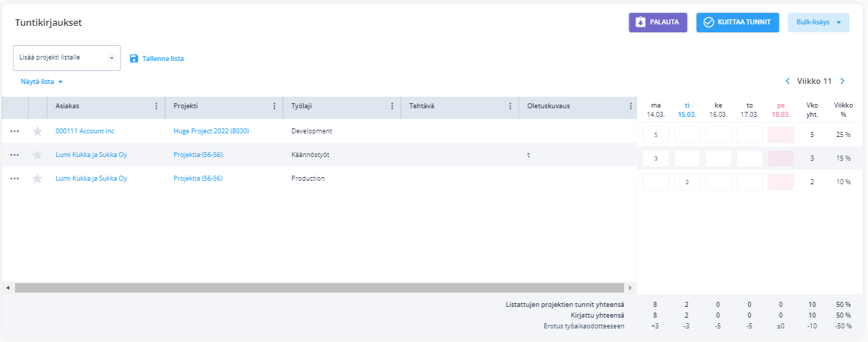
Task: Open Tehtävä column menu
Action: [x=510, y=106]
